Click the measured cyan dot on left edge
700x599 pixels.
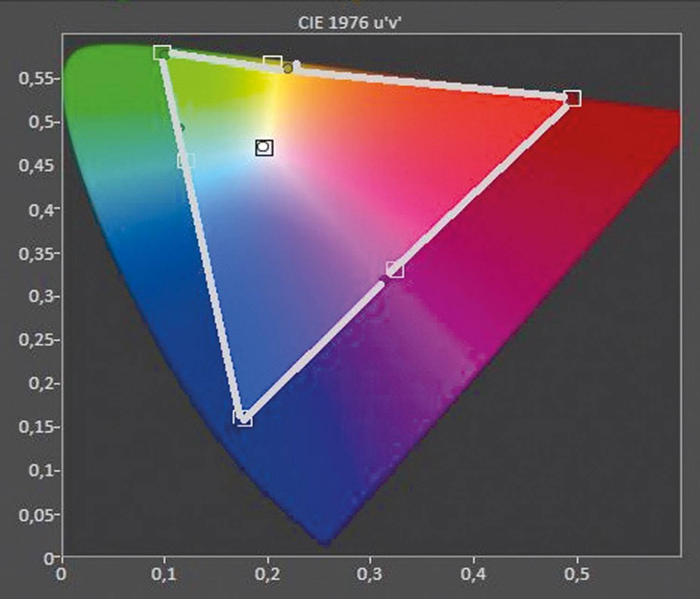pos(181,128)
